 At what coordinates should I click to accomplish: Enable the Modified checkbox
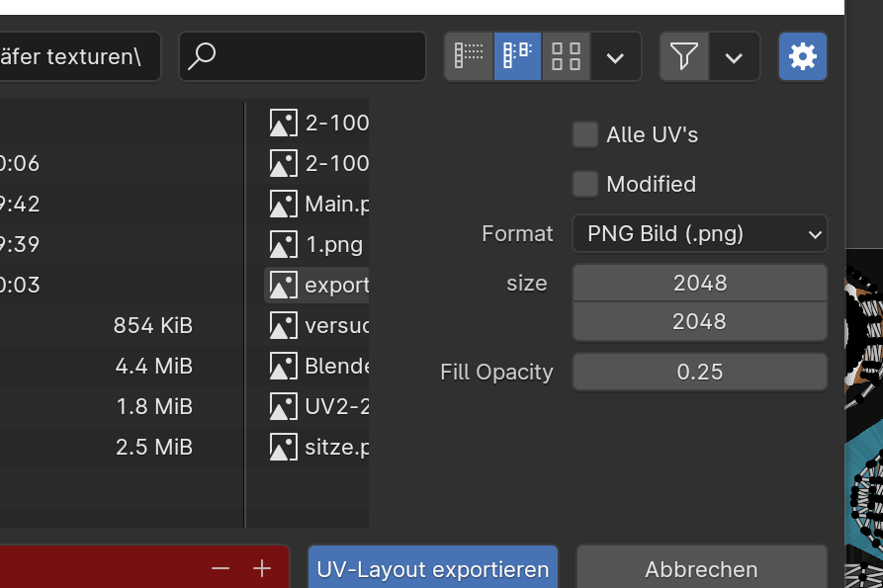(x=585, y=184)
